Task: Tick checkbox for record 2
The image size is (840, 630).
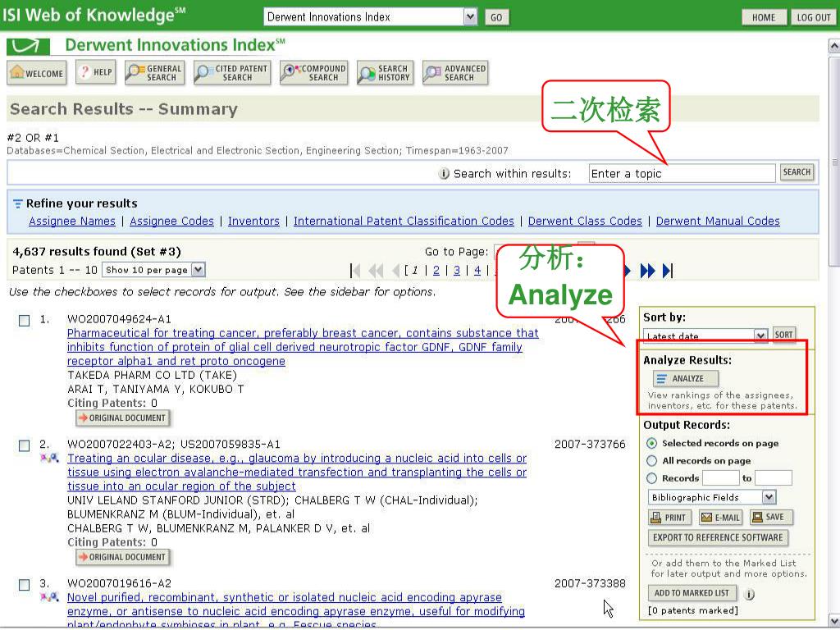Action: [24, 445]
